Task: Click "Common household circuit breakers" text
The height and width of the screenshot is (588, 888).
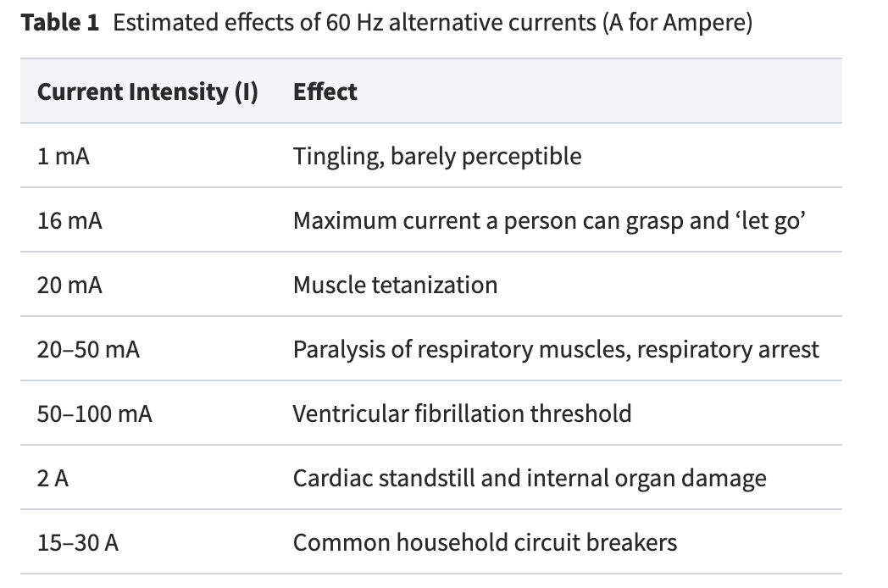Action: pos(485,542)
